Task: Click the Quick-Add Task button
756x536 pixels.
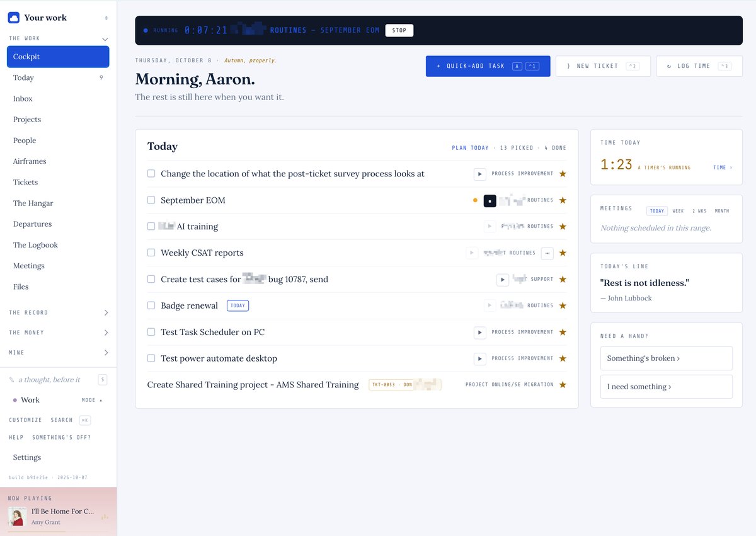Action: [488, 66]
